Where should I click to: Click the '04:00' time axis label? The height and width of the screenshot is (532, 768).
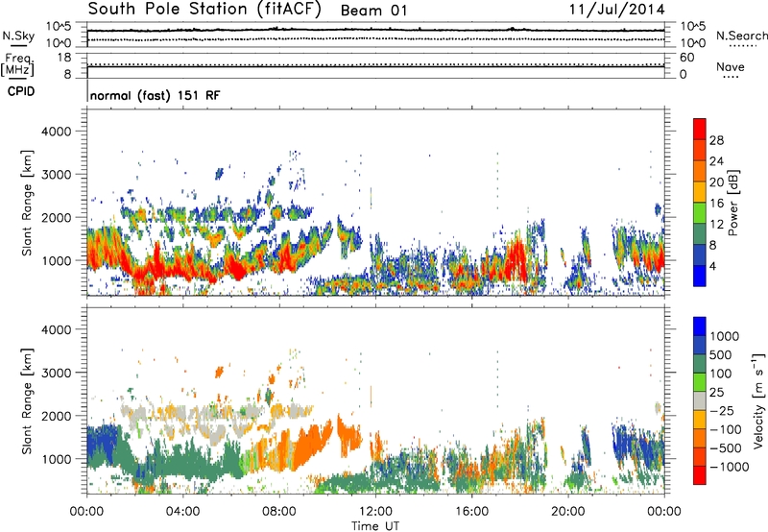tap(183, 512)
